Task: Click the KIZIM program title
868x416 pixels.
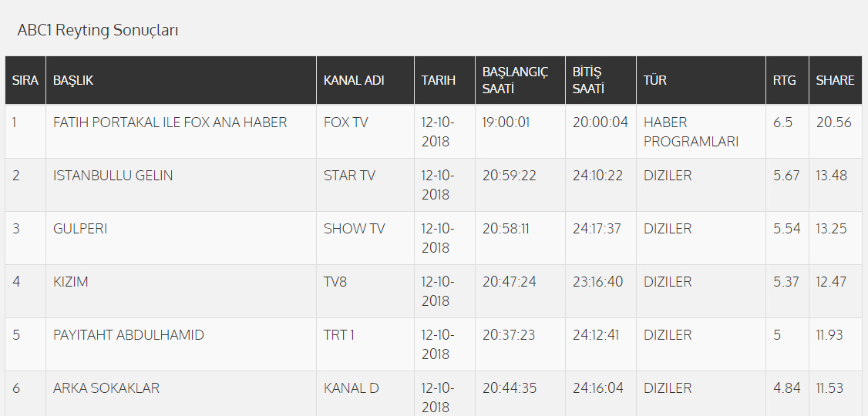Action: tap(71, 282)
